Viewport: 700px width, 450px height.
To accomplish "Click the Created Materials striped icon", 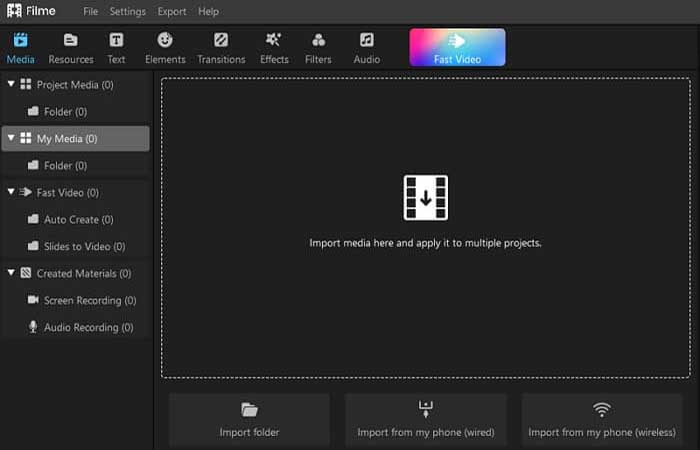I will click(x=26, y=272).
